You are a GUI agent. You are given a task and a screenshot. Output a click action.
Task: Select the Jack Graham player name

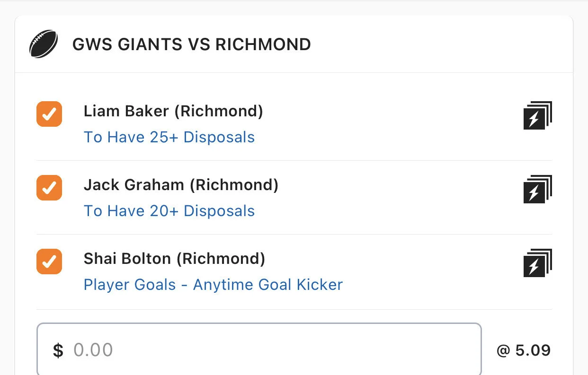(x=134, y=185)
